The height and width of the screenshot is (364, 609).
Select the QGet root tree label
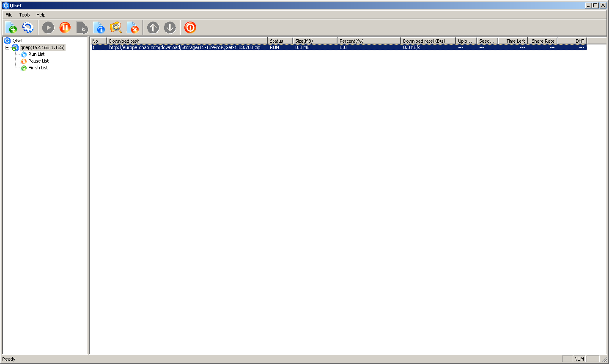[x=17, y=41]
